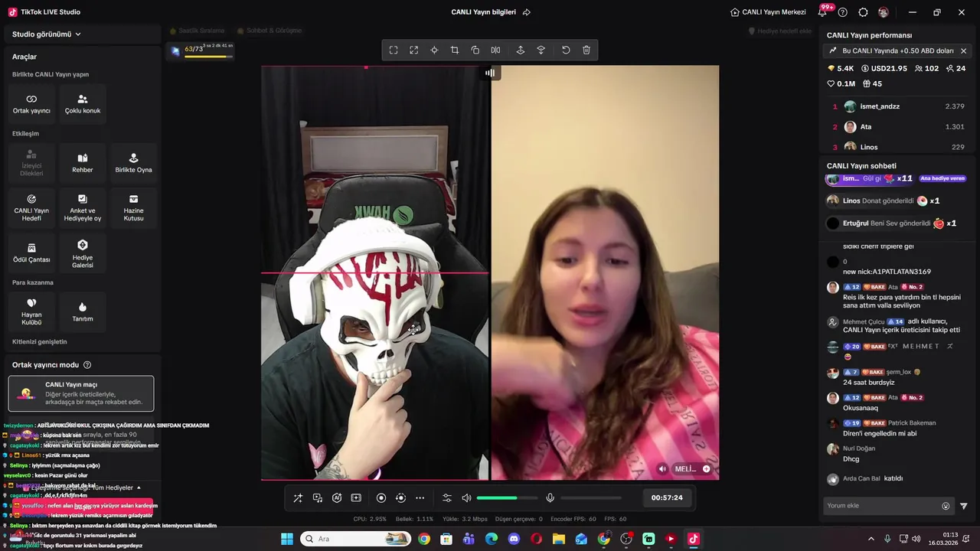Open the Hayran Kulübü fan club
The height and width of the screenshot is (551, 980).
[31, 312]
